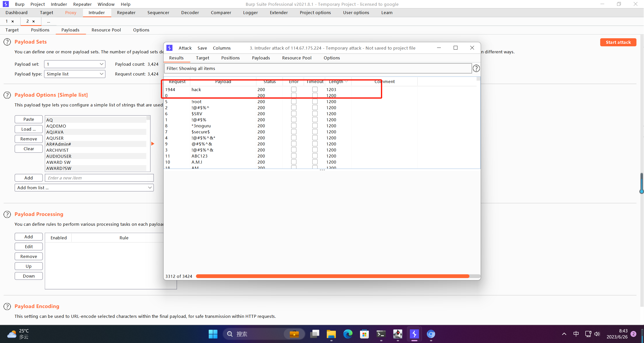Click Start attack button top right
Image resolution: width=644 pixels, height=343 pixels.
pyautogui.click(x=618, y=42)
